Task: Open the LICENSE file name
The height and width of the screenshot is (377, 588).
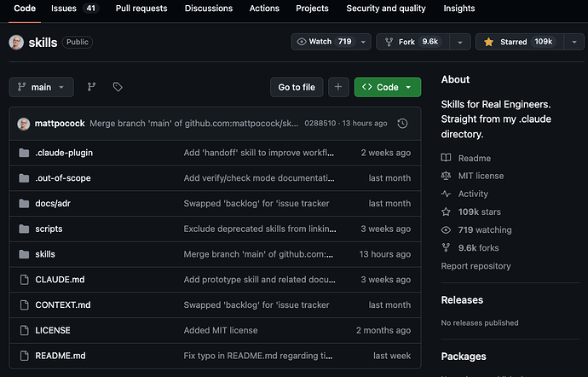Action: pyautogui.click(x=53, y=330)
